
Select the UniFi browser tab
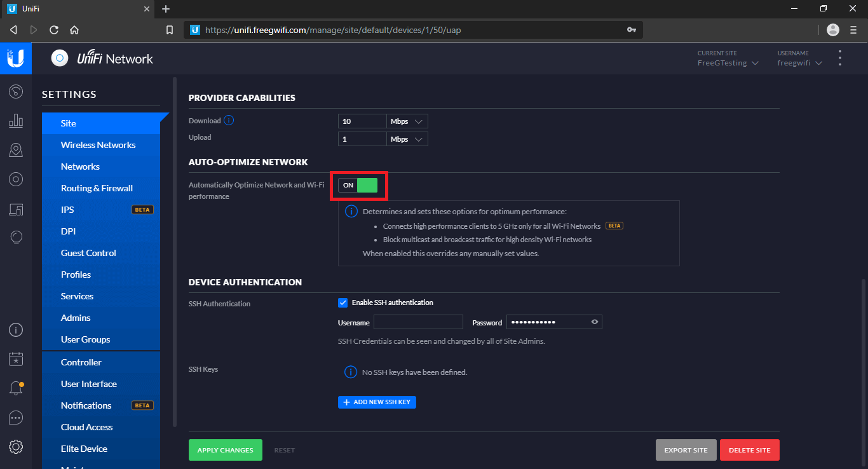pos(77,9)
